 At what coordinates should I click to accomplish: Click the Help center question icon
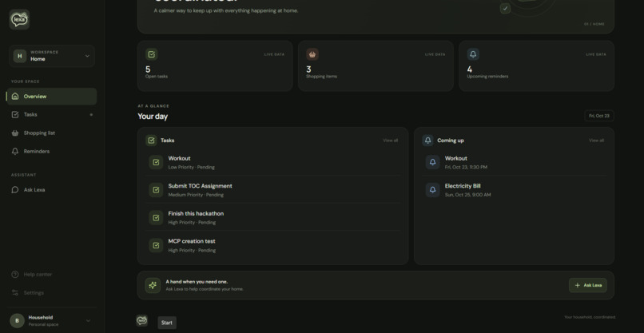[x=15, y=274]
